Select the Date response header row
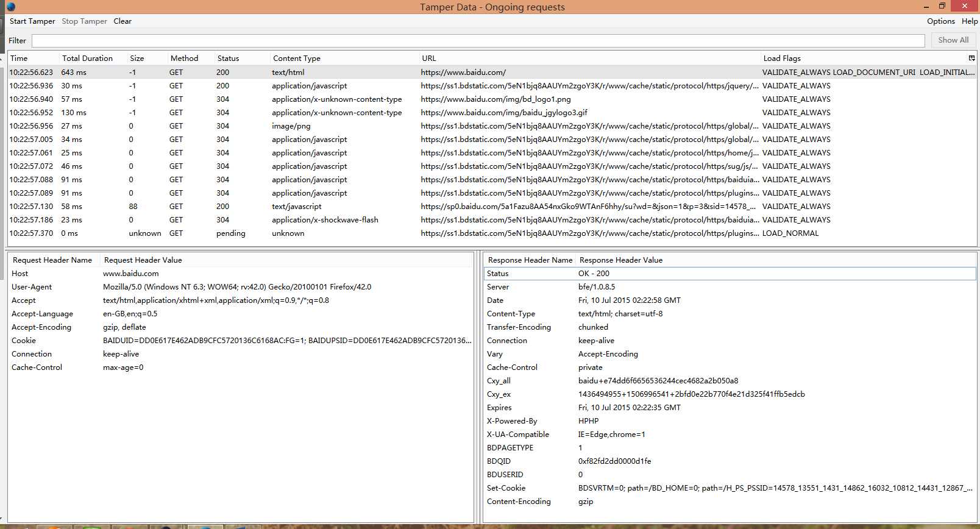Image resolution: width=980 pixels, height=529 pixels. (x=730, y=300)
